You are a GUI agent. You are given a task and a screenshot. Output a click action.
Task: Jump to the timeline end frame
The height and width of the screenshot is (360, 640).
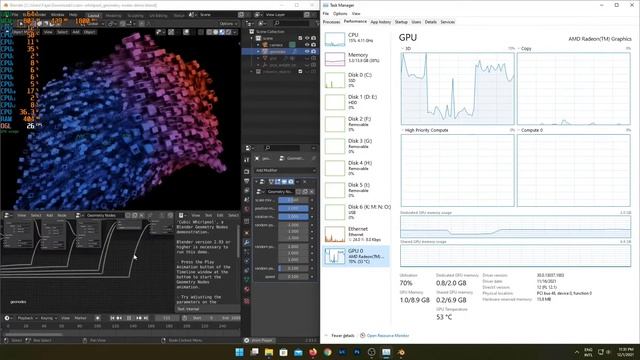(146, 318)
